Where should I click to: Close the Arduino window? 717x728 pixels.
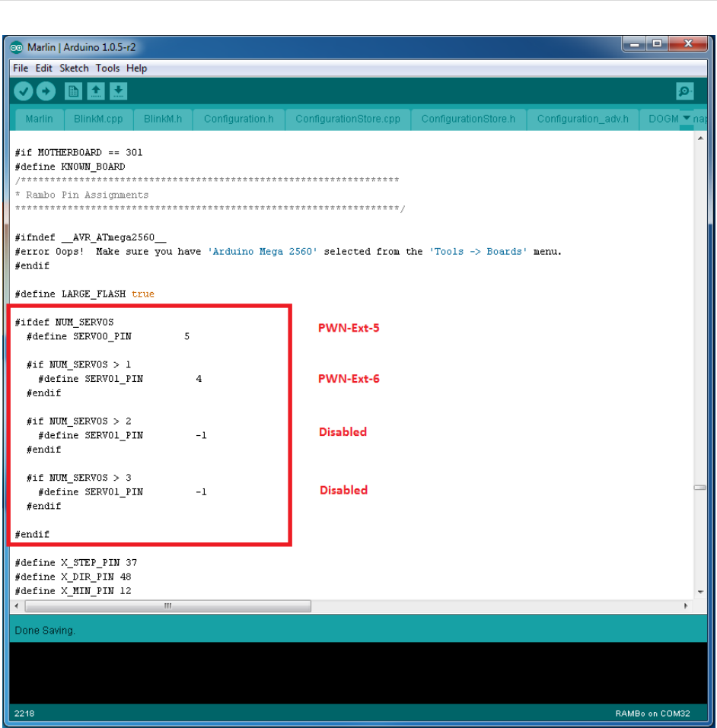point(688,43)
